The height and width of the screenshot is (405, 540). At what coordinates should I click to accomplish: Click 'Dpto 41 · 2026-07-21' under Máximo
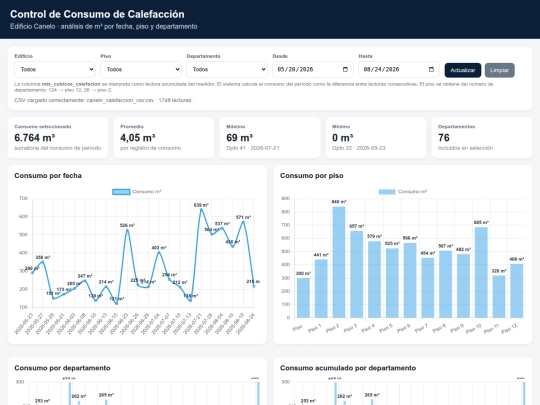pos(253,148)
